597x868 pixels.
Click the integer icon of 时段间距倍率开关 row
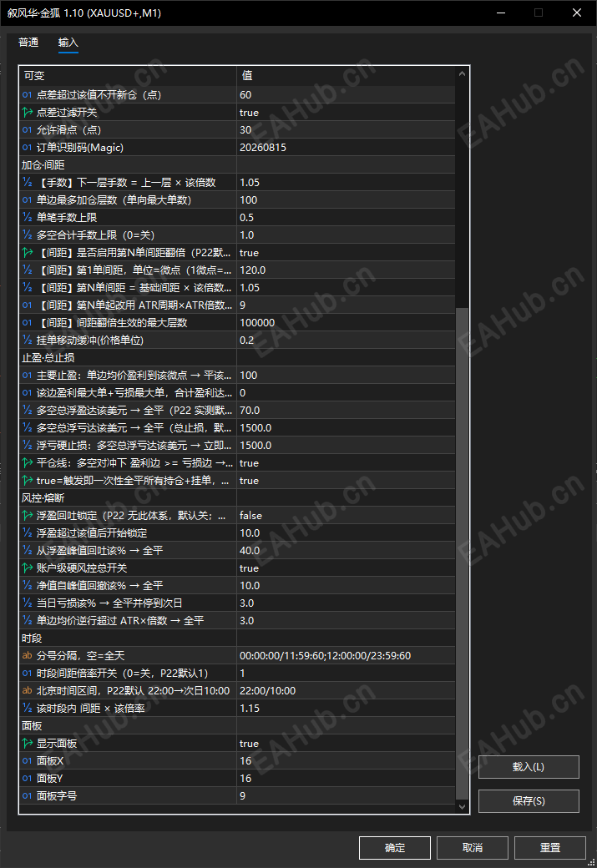27,674
